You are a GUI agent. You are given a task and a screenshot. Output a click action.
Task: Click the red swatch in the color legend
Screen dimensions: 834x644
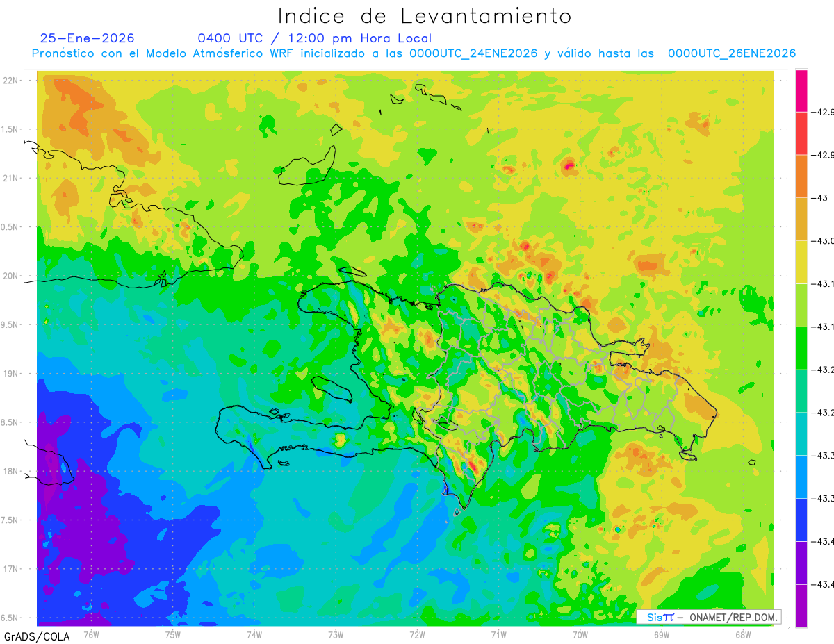click(801, 133)
